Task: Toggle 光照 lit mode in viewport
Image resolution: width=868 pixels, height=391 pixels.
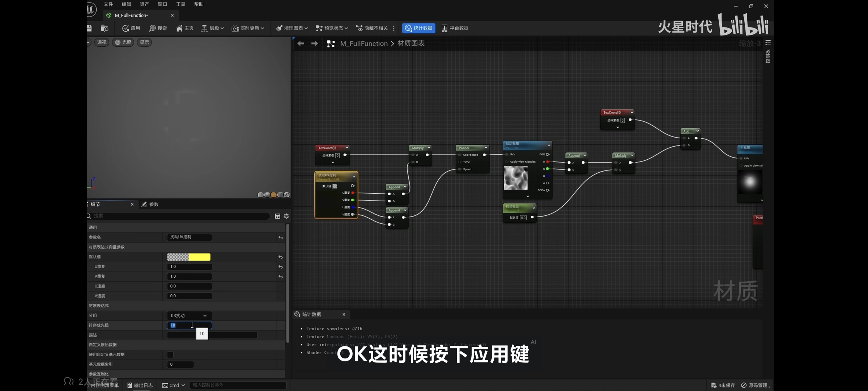Action: pos(123,42)
